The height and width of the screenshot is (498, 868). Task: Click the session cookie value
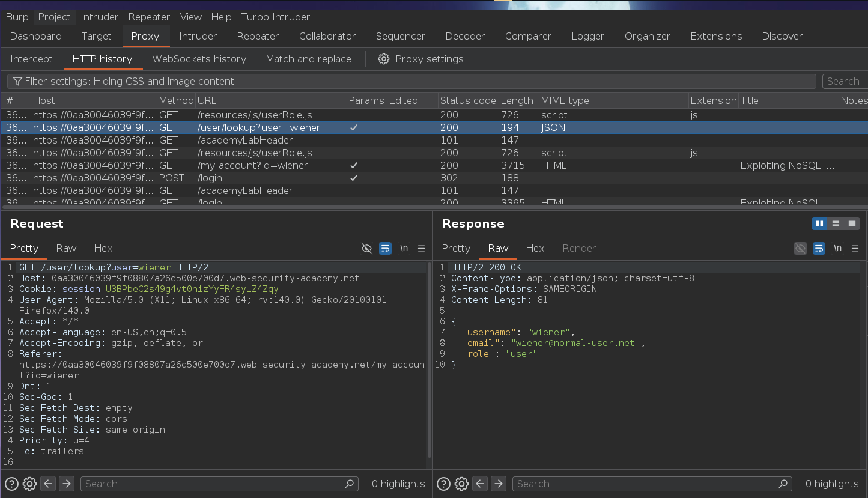(x=192, y=289)
